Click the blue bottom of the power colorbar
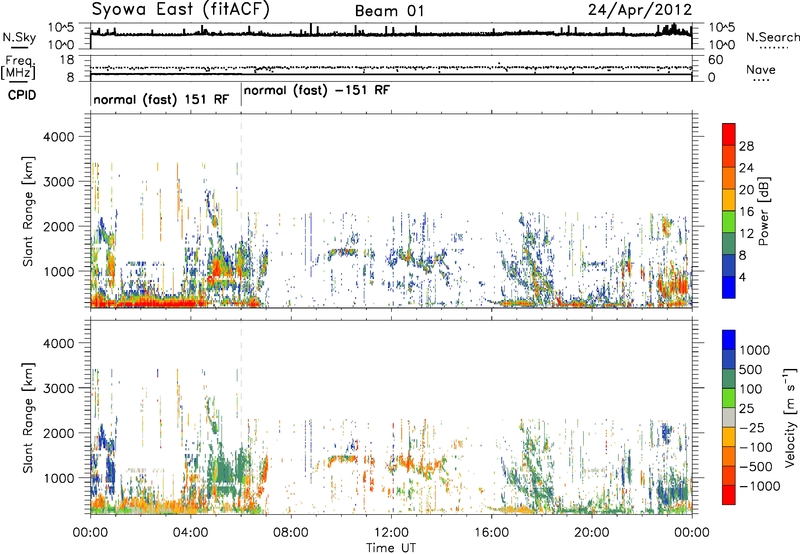800x554 pixels. 729,287
